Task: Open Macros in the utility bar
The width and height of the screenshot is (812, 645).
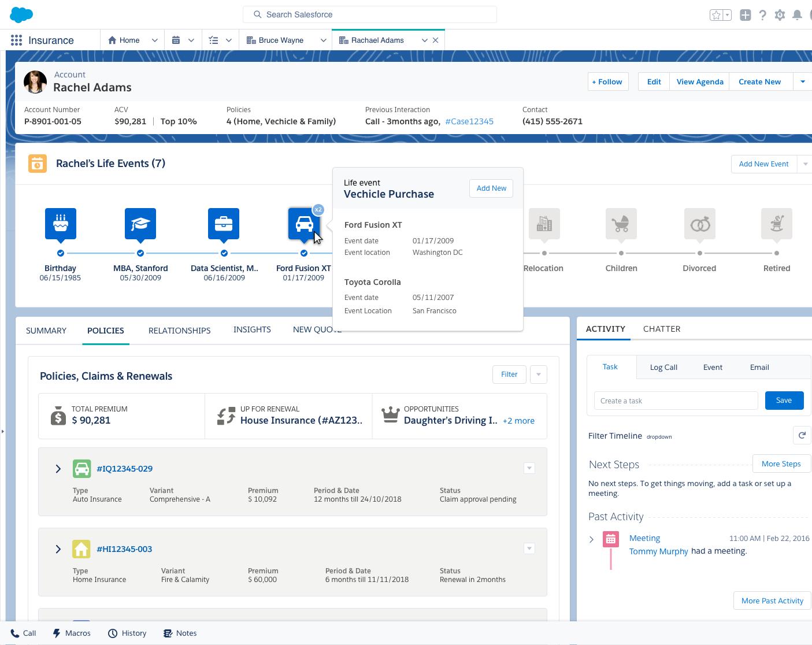Action: pos(72,633)
